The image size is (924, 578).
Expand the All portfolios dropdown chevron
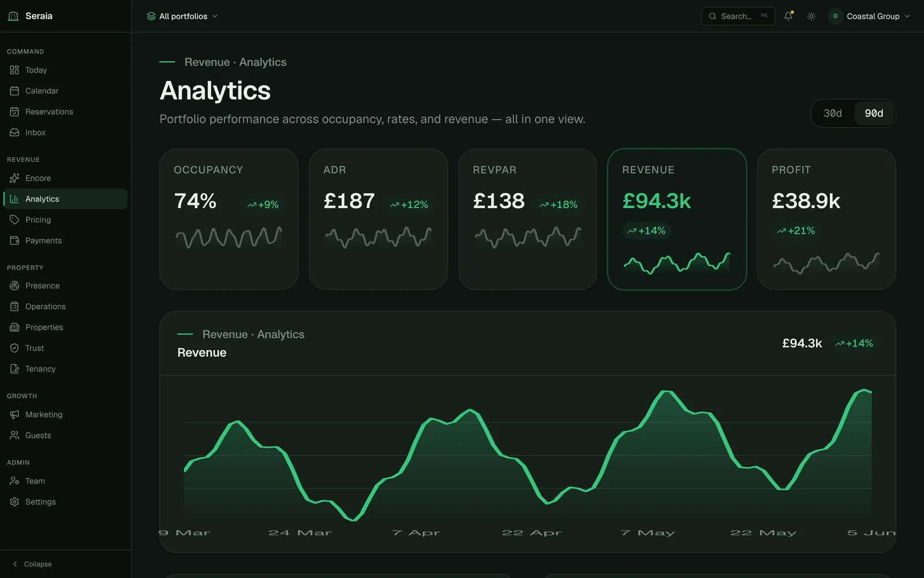pos(215,16)
